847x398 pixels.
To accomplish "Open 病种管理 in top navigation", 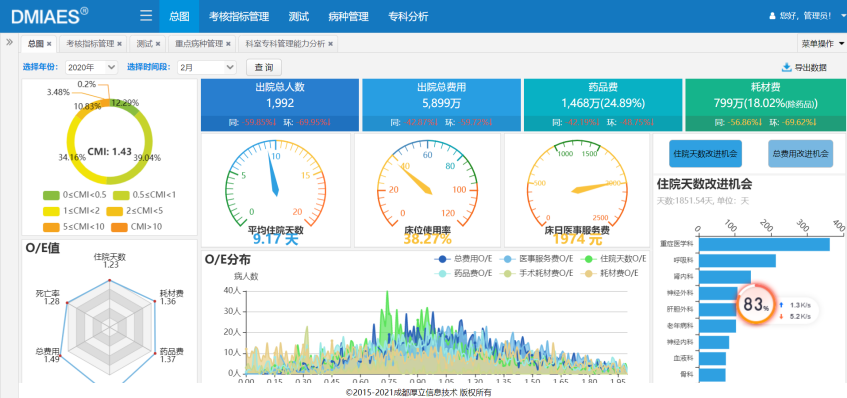I will tap(348, 16).
